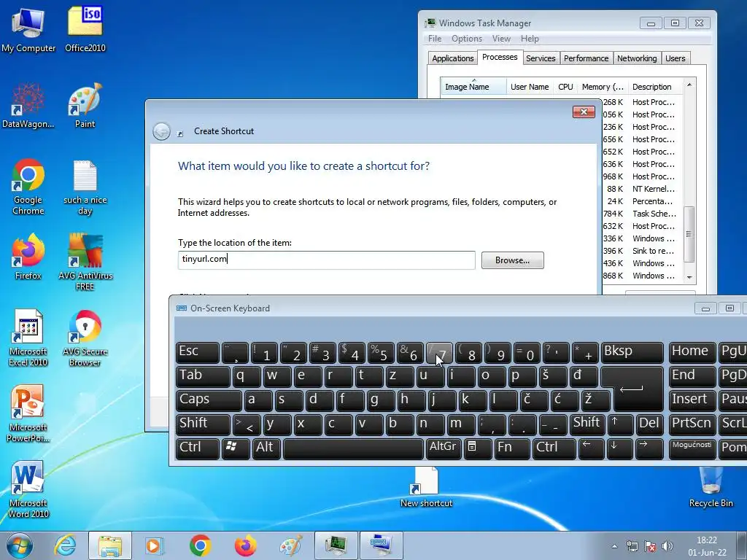Show hidden tray icons arrow
This screenshot has width=747, height=560.
tap(614, 546)
